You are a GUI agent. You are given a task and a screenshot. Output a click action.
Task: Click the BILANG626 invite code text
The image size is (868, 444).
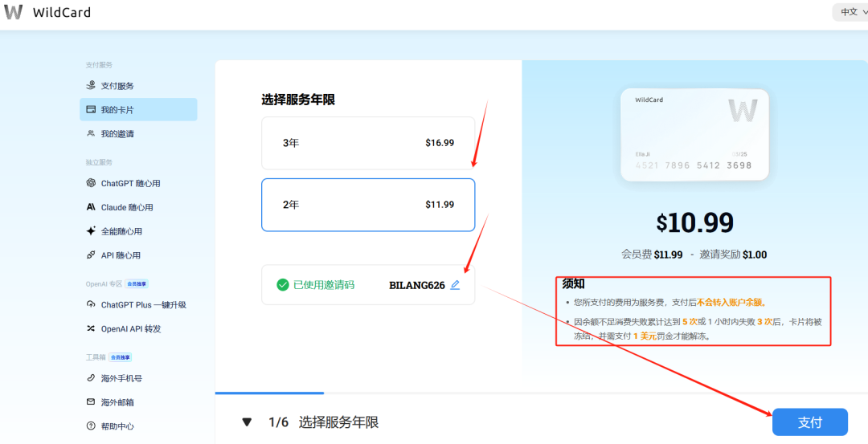coord(417,285)
